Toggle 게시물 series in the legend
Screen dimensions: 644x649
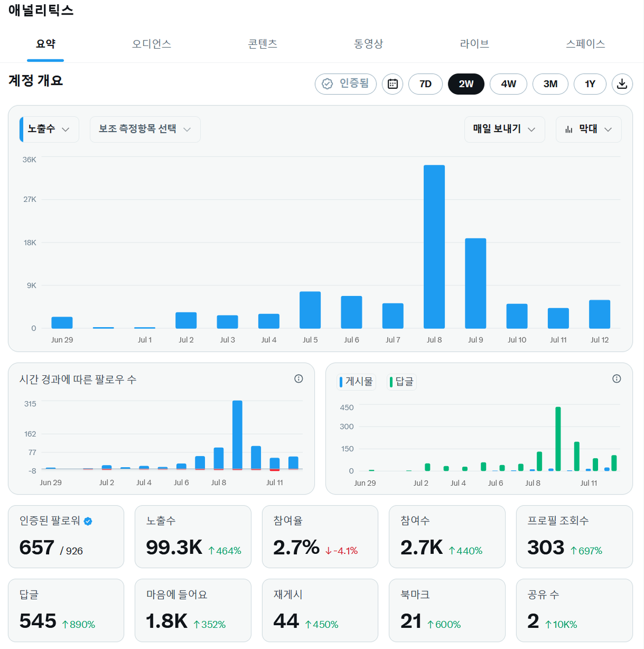pyautogui.click(x=356, y=382)
